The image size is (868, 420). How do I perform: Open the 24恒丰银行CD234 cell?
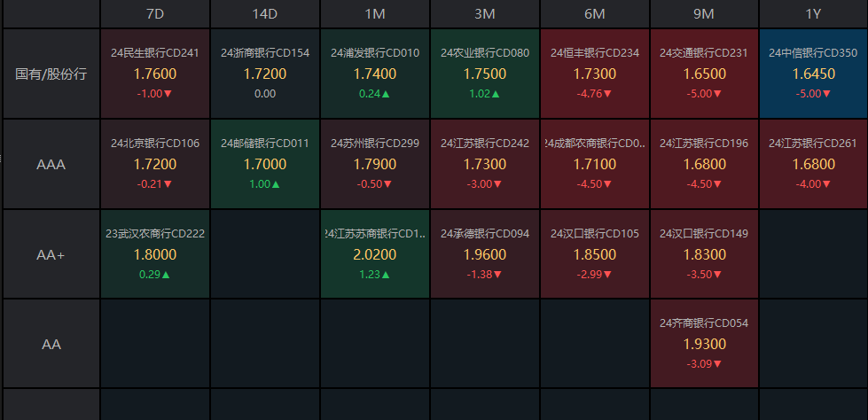[595, 74]
